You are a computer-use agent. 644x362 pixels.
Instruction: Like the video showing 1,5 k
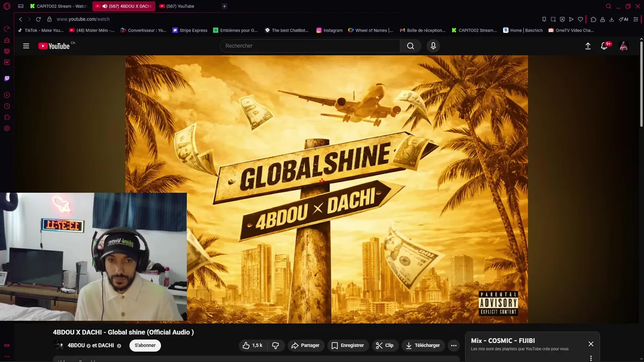pos(253,345)
